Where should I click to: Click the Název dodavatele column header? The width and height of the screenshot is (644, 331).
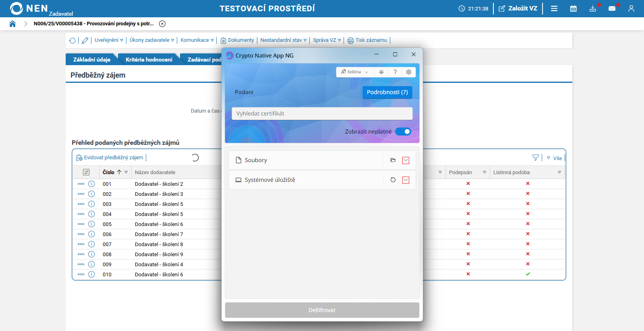155,172
